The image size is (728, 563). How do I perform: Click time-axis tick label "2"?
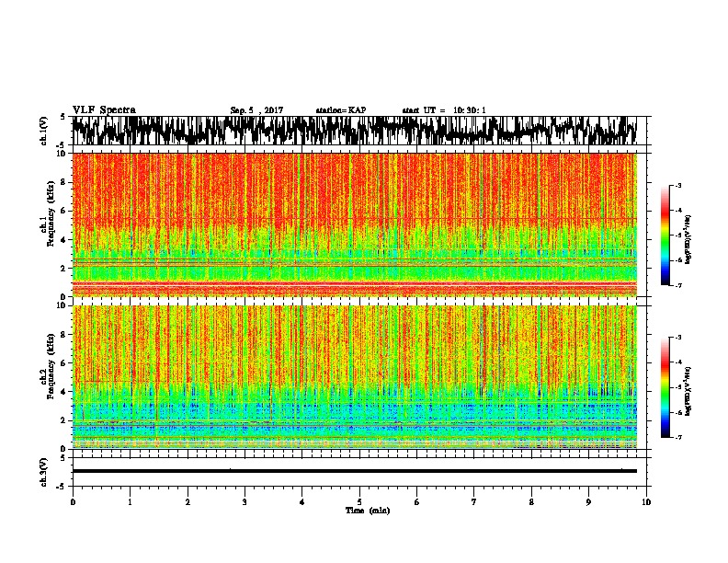[x=188, y=502]
